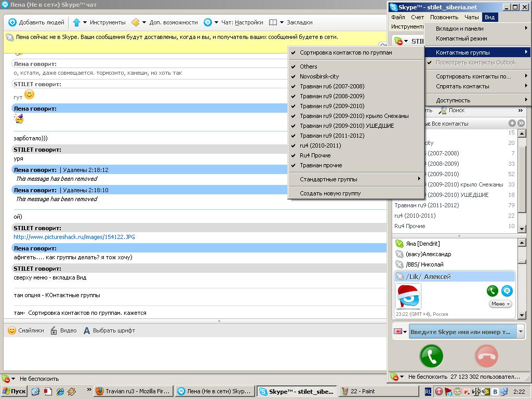Click the Bookmarks book icon

273,22
